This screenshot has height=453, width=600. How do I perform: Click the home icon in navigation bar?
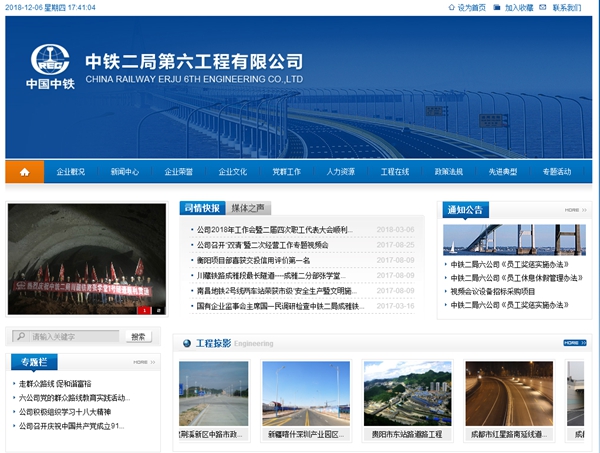click(24, 172)
